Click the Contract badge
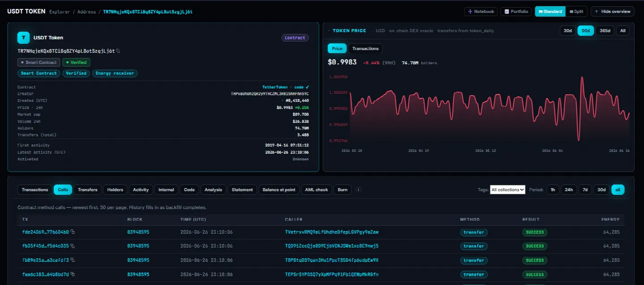 click(295, 38)
